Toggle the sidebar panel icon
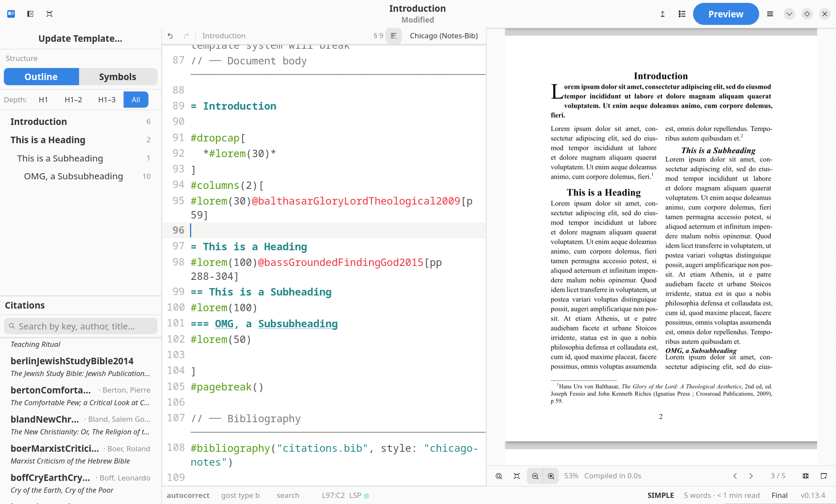Viewport: 836px width, 504px height. click(x=30, y=14)
